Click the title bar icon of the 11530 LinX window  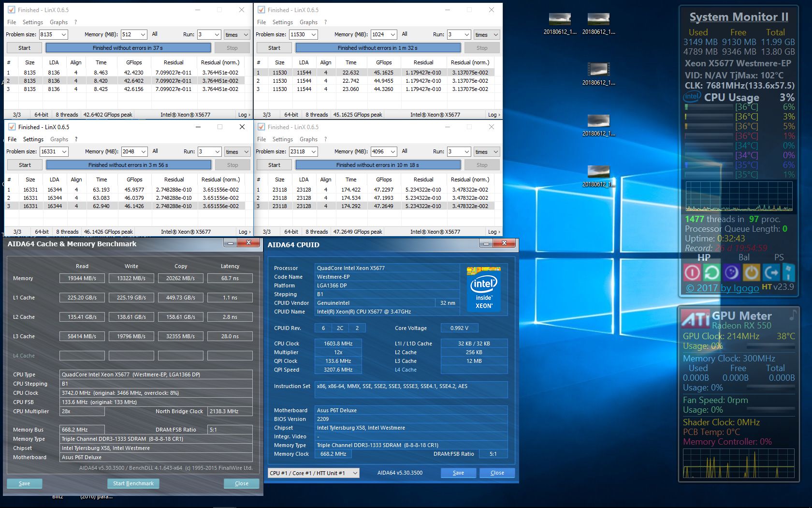(261, 10)
